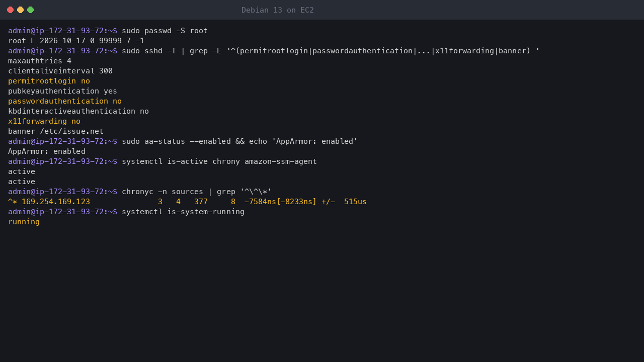Select the 'banner /etc/issue.net' line
The image size is (644, 362).
click(x=56, y=131)
